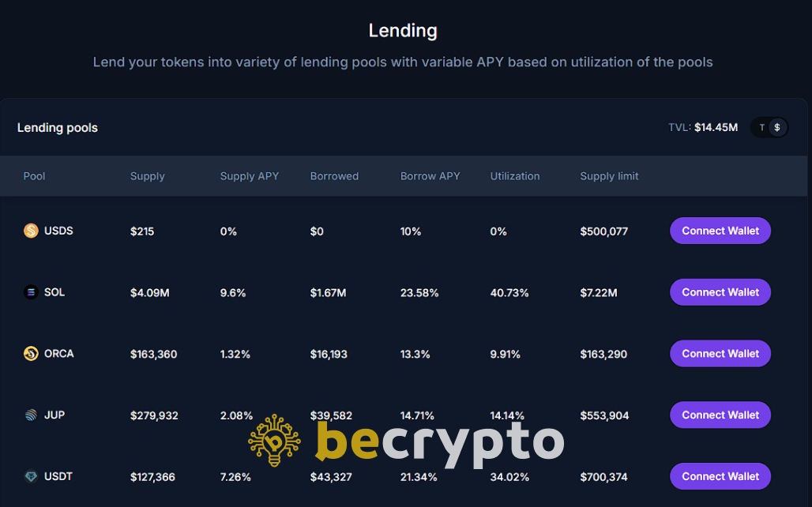Click the USDT token icon

click(31, 477)
